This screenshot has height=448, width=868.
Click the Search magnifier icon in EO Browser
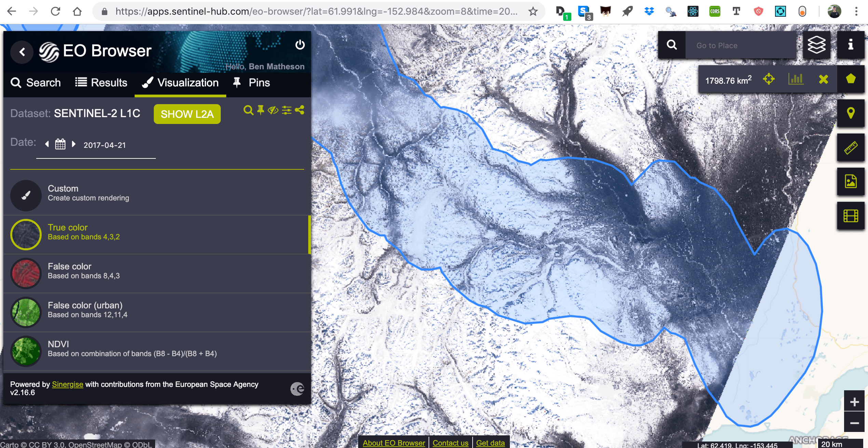pos(15,83)
